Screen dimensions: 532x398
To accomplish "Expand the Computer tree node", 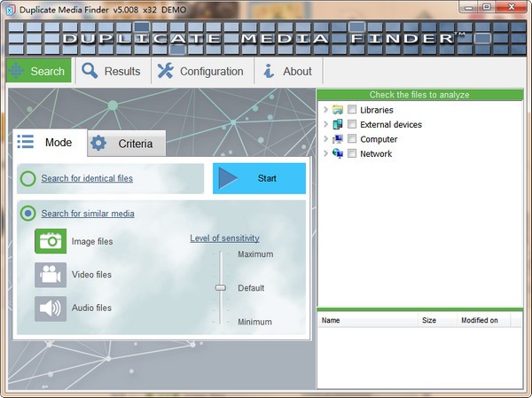I will tap(325, 139).
